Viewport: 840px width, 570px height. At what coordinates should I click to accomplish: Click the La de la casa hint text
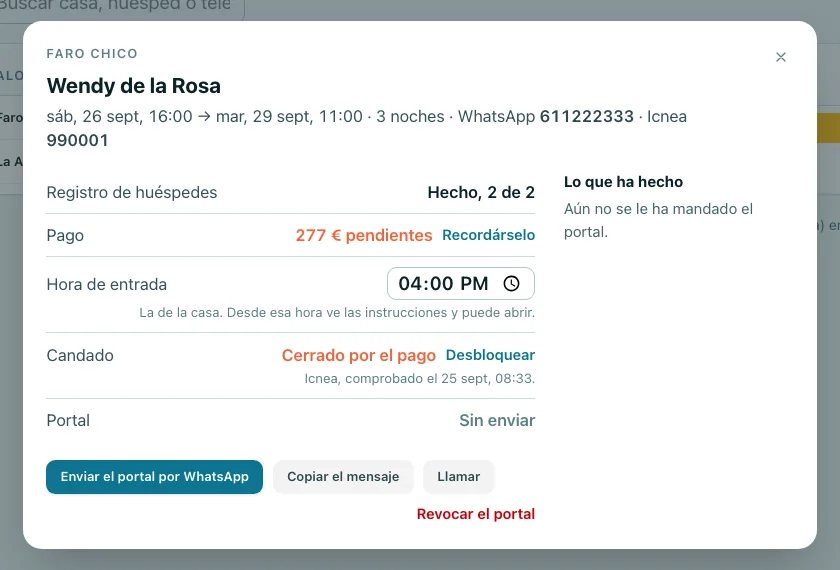(x=337, y=313)
